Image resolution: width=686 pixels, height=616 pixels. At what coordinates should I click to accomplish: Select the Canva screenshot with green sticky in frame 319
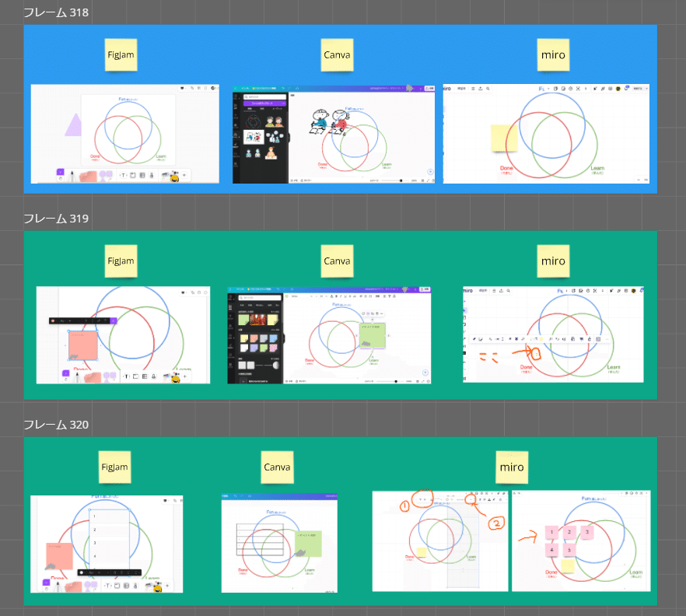click(x=329, y=335)
